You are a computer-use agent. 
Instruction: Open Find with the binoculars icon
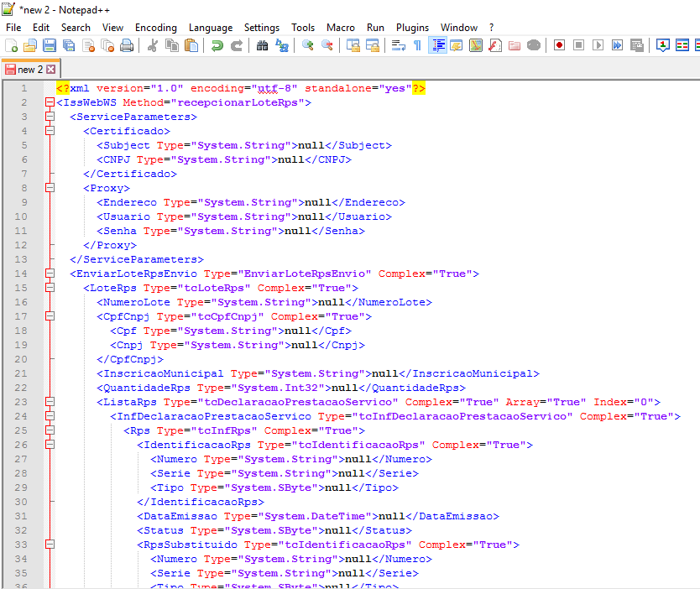[x=262, y=45]
